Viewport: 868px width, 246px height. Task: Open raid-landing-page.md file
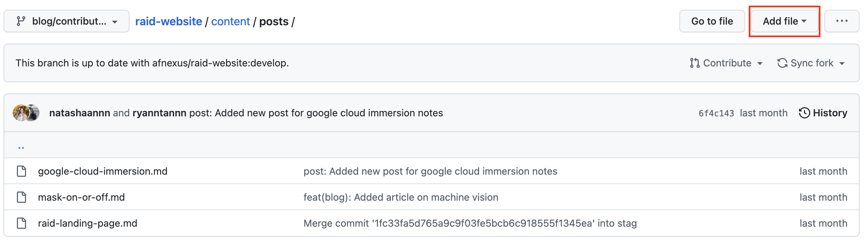click(88, 223)
